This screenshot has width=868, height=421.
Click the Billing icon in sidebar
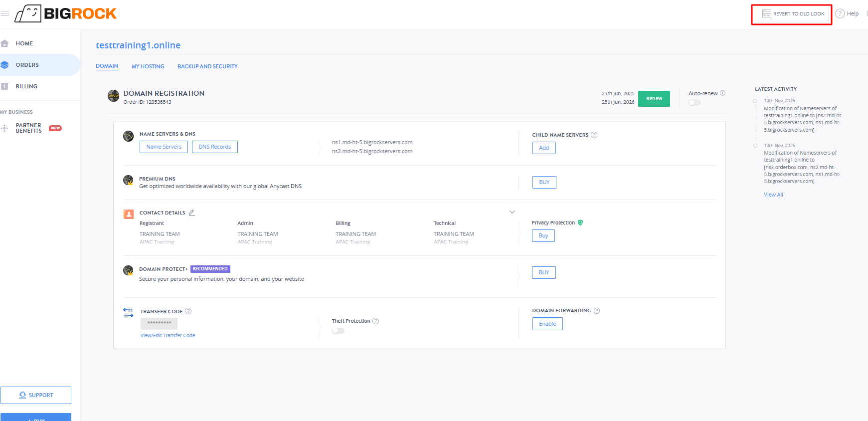tap(5, 86)
